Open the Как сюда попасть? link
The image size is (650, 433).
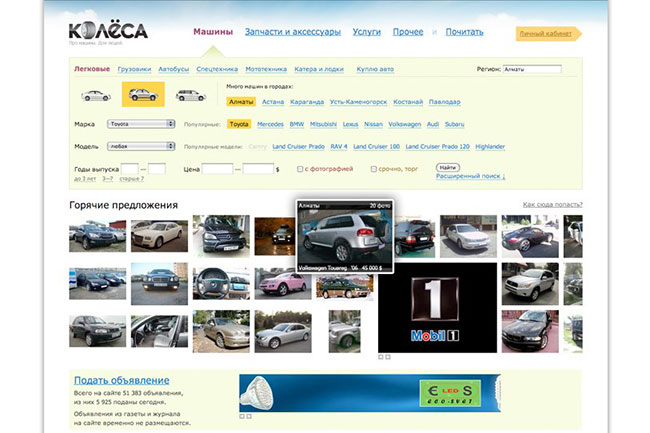[553, 204]
